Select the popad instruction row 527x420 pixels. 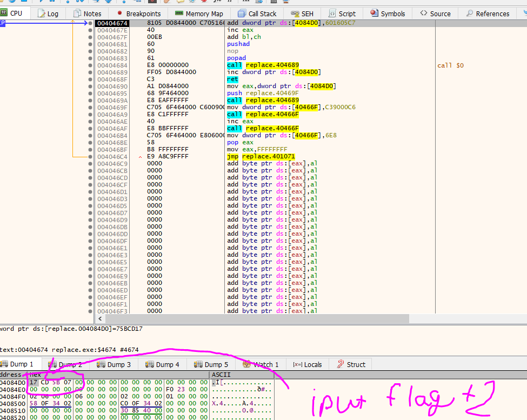pyautogui.click(x=236, y=58)
